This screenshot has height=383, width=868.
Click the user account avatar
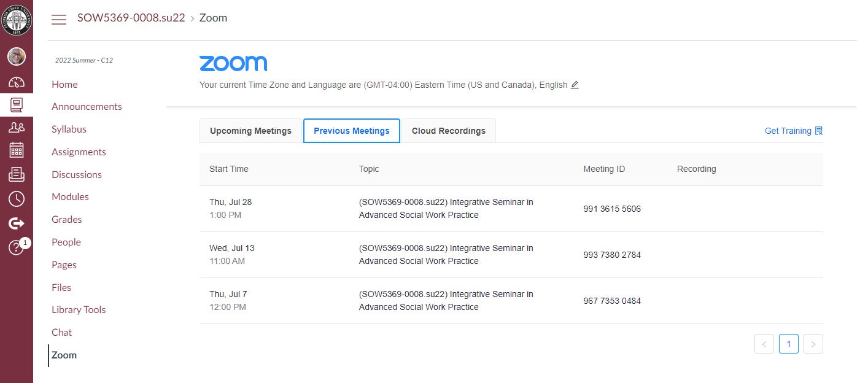click(x=17, y=57)
